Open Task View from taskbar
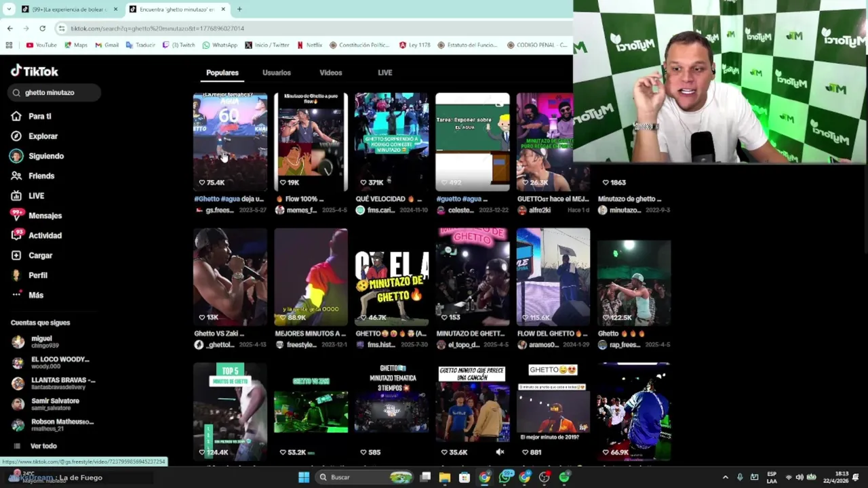 425,477
